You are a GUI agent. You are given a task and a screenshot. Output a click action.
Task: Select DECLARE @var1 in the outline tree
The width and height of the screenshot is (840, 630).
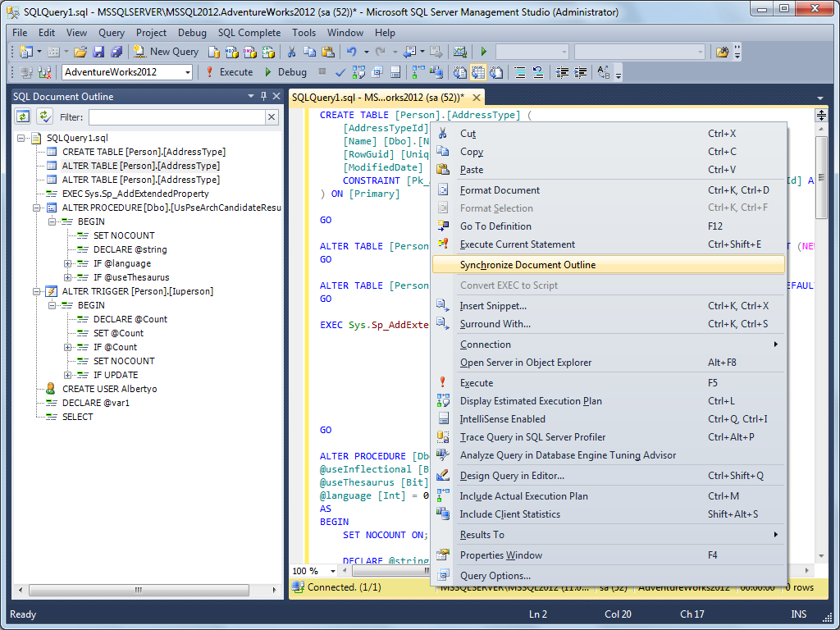(96, 403)
